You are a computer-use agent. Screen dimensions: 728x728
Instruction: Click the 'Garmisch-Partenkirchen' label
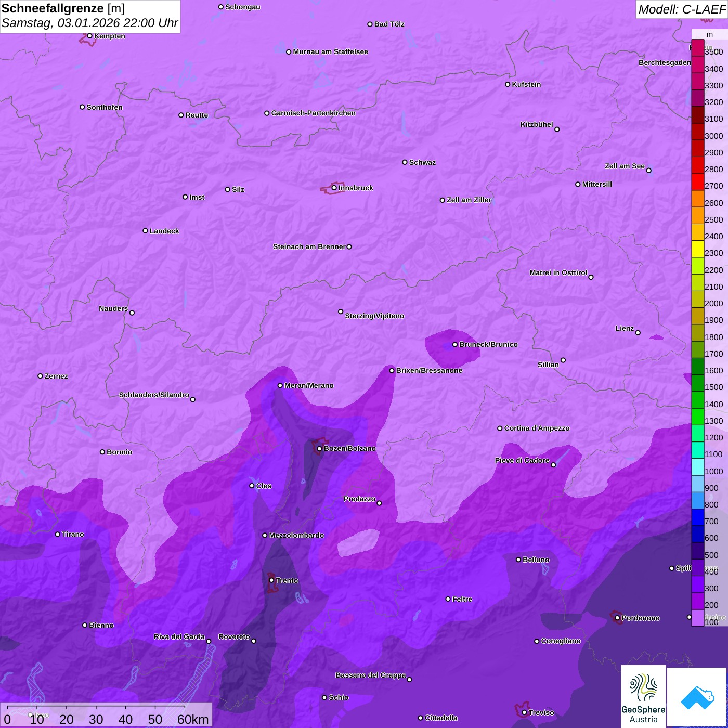[x=314, y=113]
